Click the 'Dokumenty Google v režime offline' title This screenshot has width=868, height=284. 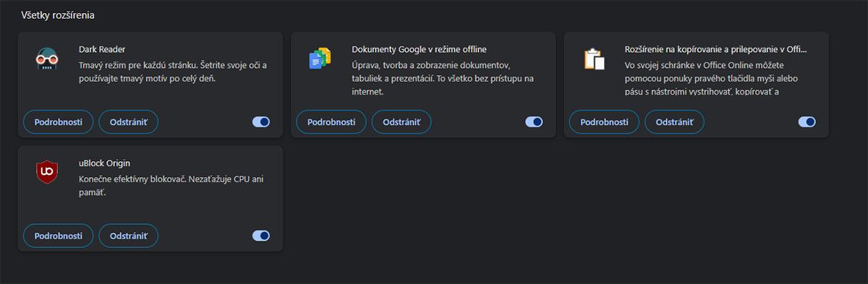[419, 50]
